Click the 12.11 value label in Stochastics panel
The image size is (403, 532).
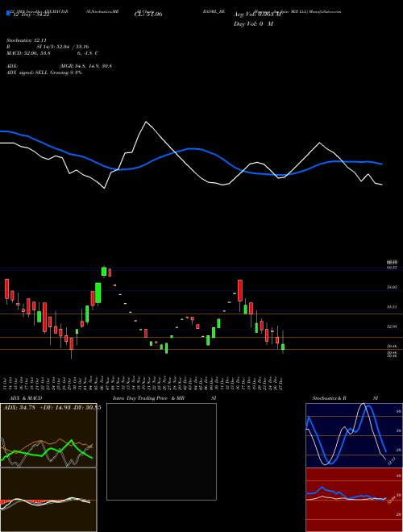[x=392, y=461]
